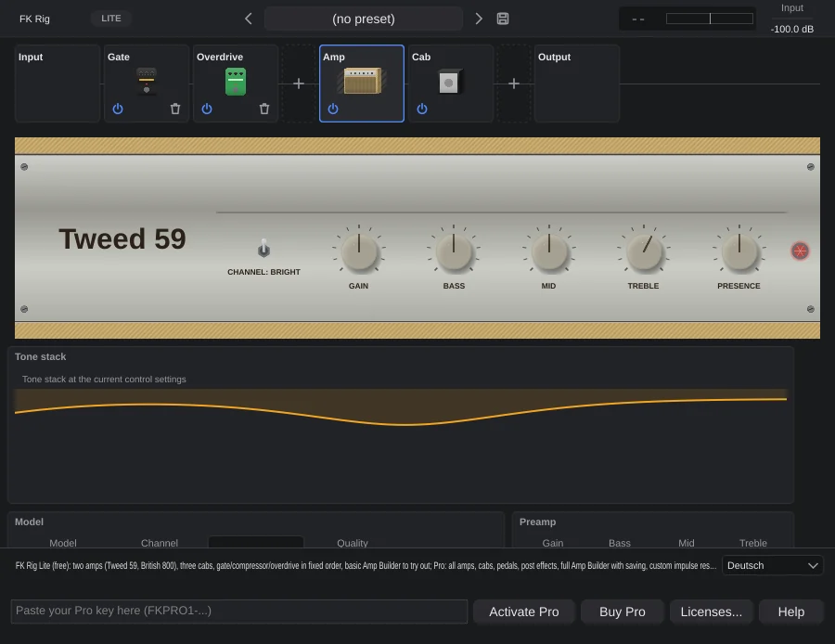Click the Gate pedal icon

tap(147, 81)
